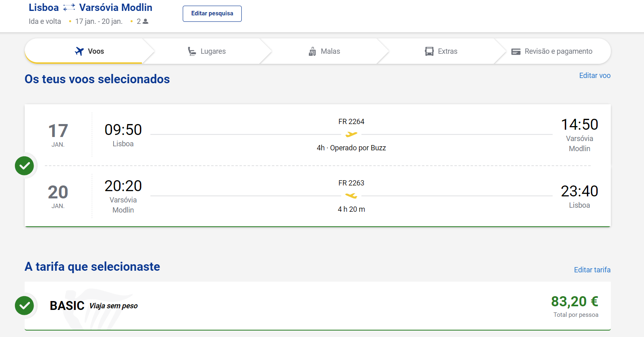
Task: Click the green checkmark beside selected flights
Action: [24, 166]
